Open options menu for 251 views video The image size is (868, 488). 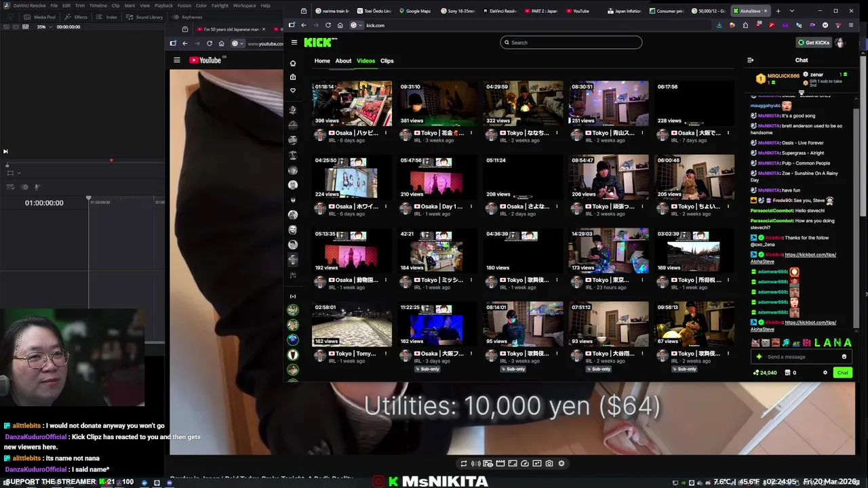642,133
